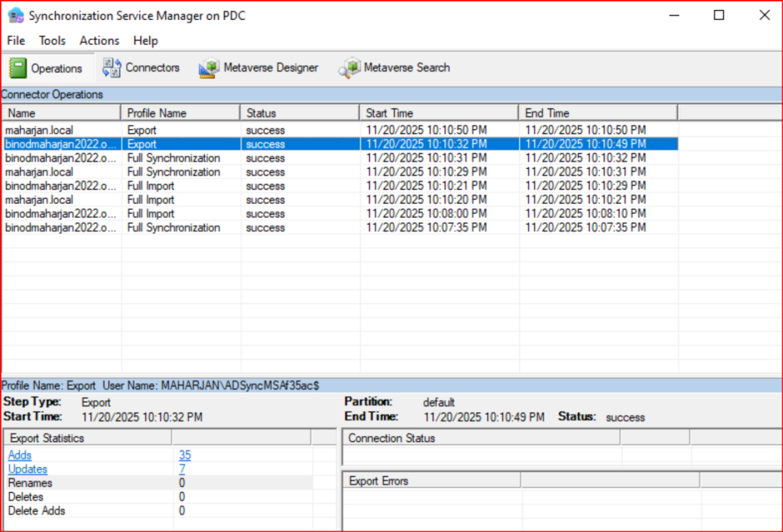Click the Updates link in Export Statistics
The width and height of the screenshot is (783, 532).
(28, 469)
